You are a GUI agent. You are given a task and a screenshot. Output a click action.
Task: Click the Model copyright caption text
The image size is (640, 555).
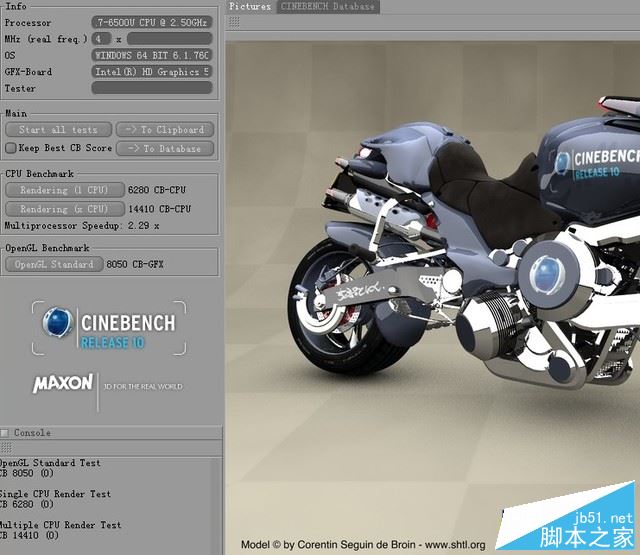point(363,545)
